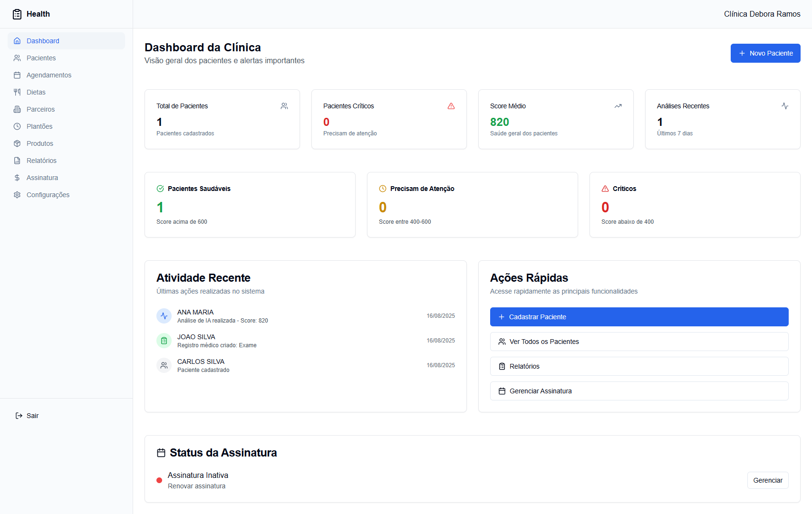The height and width of the screenshot is (514, 812).
Task: Select Parceiros in the sidebar
Action: (x=66, y=109)
